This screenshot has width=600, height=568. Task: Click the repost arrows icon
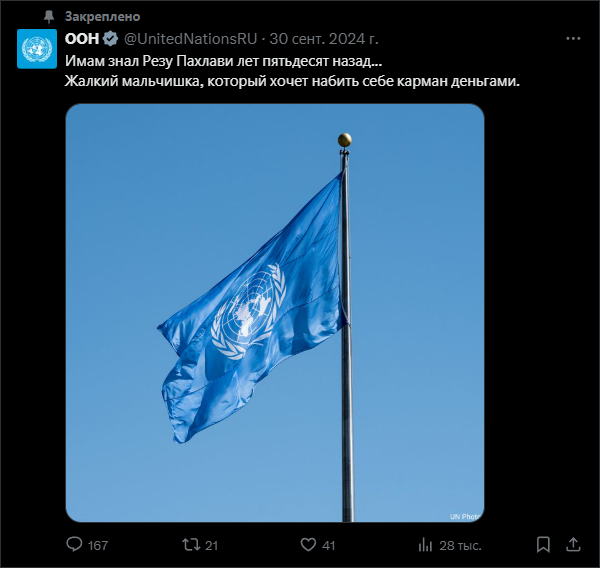pos(189,544)
